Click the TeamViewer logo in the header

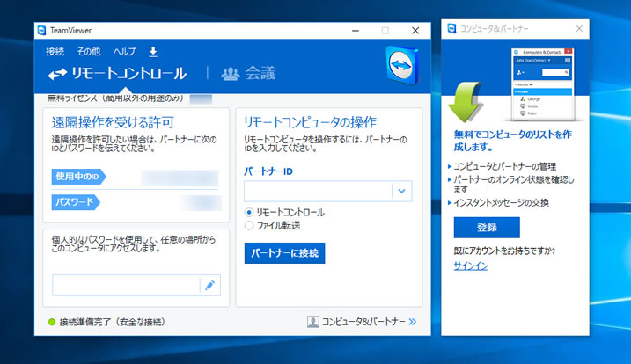pos(402,65)
